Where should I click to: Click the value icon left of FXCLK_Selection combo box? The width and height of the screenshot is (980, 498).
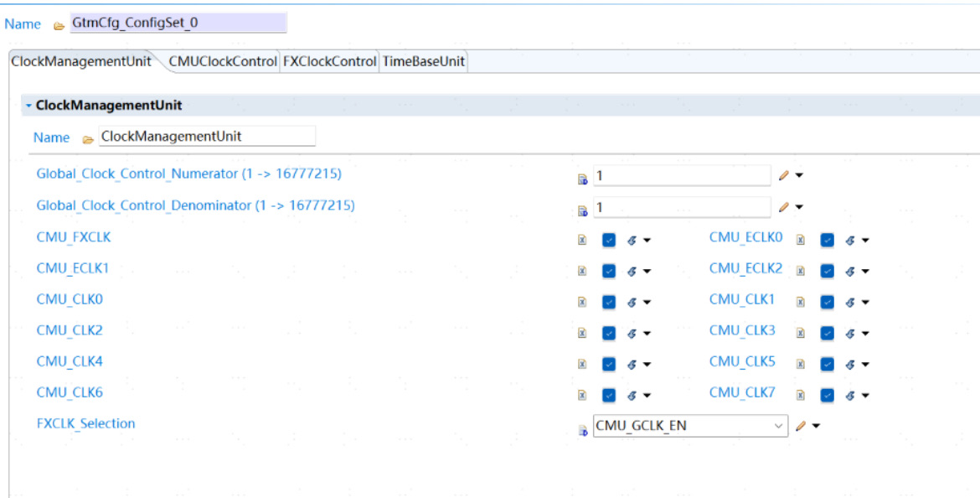click(582, 430)
